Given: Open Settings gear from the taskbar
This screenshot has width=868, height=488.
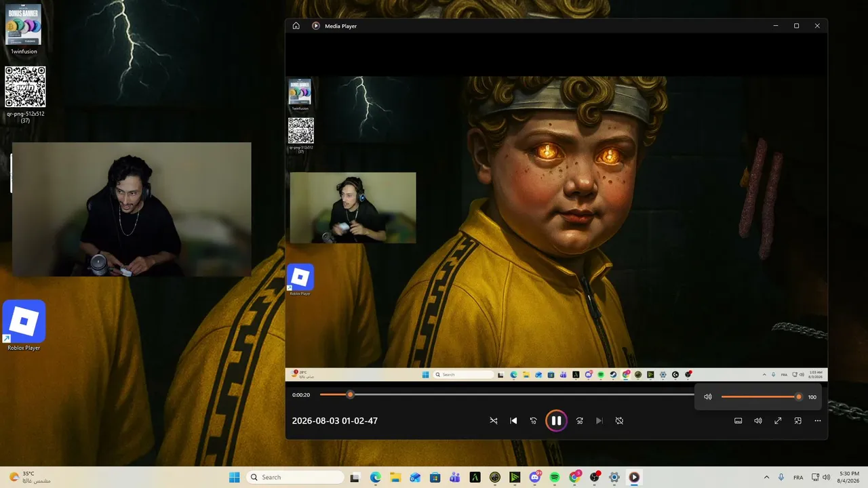Looking at the screenshot, I should point(614,477).
